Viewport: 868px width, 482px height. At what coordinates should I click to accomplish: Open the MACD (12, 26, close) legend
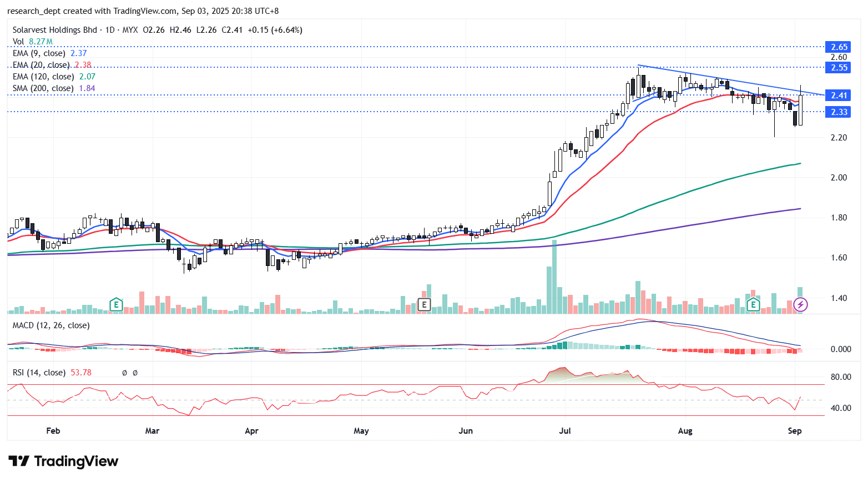(x=51, y=325)
